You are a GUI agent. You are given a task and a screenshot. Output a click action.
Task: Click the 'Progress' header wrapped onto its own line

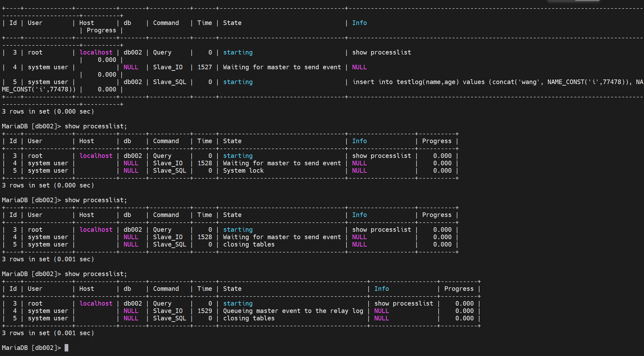click(x=101, y=30)
